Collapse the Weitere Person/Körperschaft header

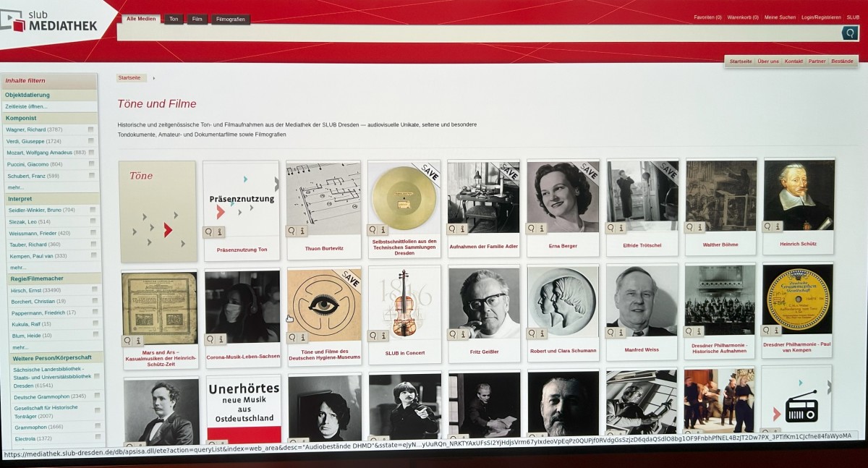(56, 357)
